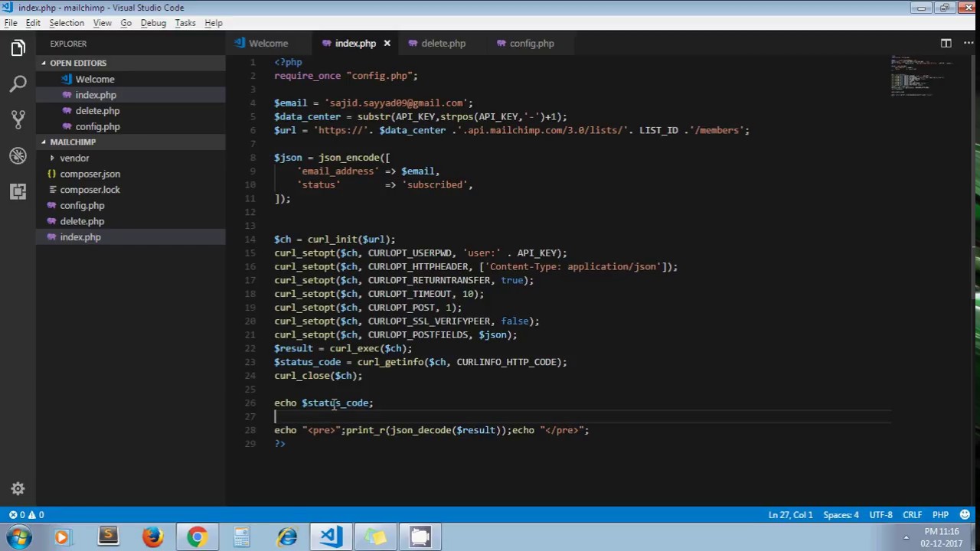Screen dimensions: 980x551
Task: Open the Selection menu
Action: pyautogui.click(x=67, y=23)
